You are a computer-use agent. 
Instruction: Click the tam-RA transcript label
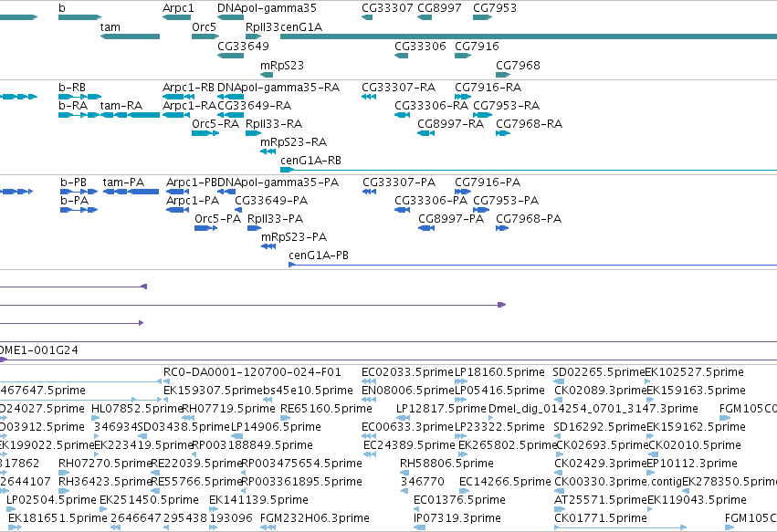(x=121, y=106)
